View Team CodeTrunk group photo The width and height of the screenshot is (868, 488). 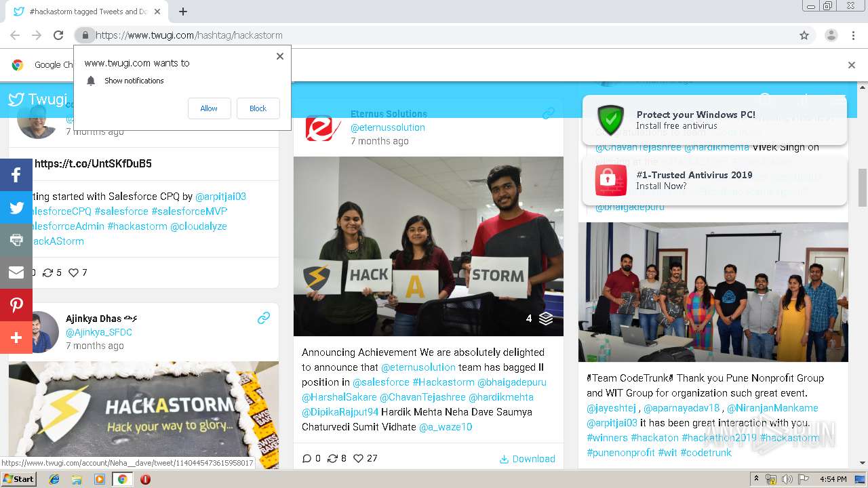click(713, 292)
